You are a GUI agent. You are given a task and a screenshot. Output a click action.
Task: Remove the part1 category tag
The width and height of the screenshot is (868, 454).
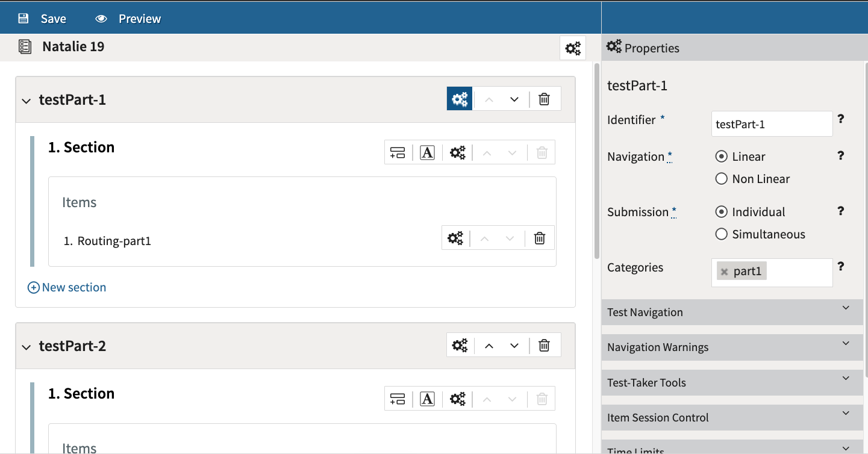(x=724, y=272)
